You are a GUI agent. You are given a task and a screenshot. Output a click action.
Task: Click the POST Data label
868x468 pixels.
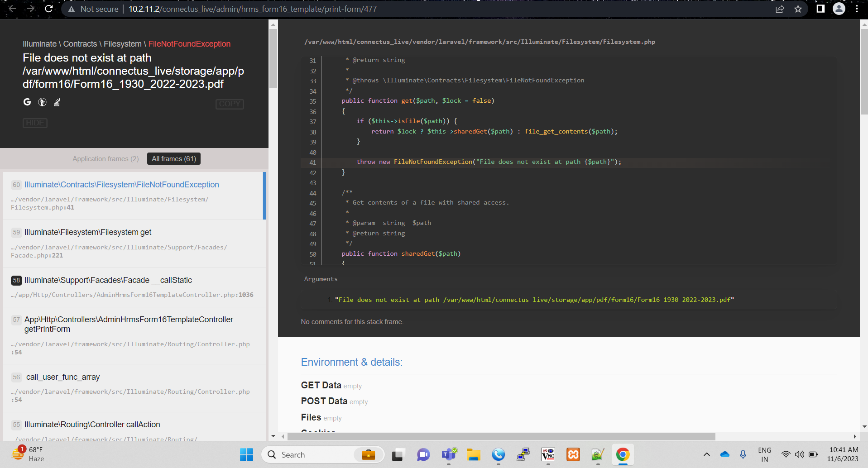click(x=324, y=401)
